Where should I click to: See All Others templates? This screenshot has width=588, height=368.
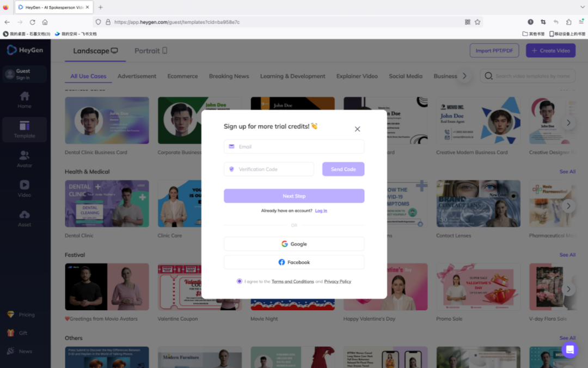[x=567, y=338]
